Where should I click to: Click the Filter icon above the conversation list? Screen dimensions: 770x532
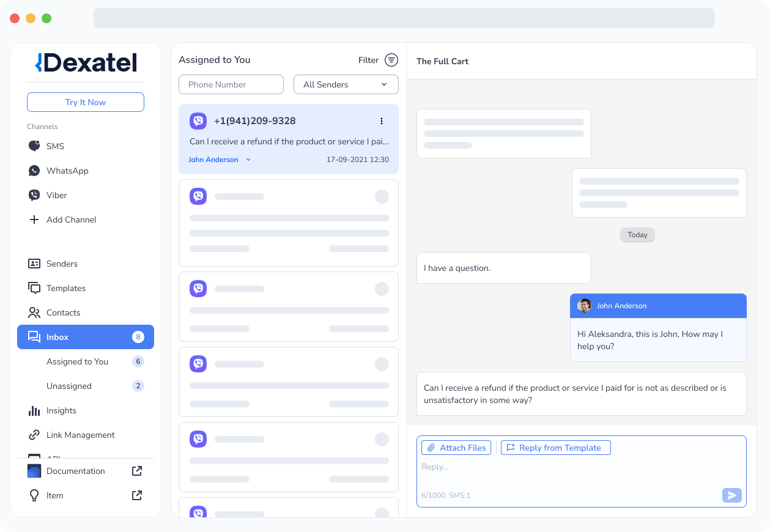pos(391,60)
